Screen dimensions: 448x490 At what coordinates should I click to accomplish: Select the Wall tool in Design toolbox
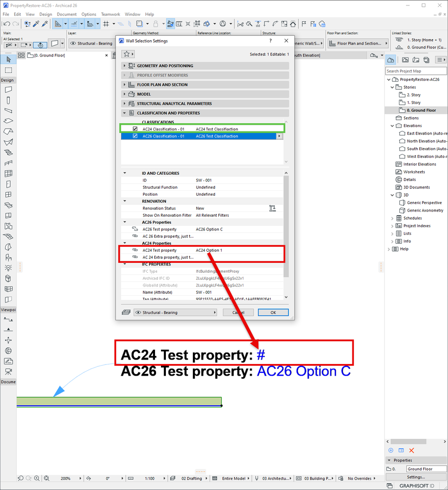pos(8,90)
